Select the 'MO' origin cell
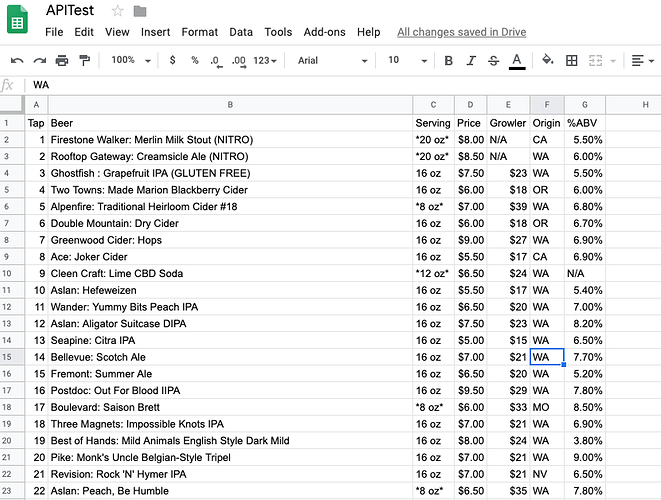The height and width of the screenshot is (500, 661). (547, 407)
